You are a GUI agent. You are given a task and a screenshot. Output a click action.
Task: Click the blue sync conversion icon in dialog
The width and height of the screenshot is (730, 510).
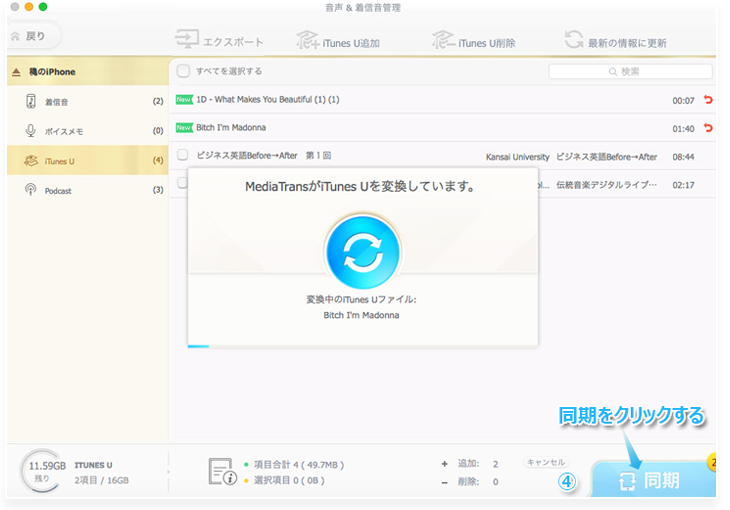pos(363,252)
